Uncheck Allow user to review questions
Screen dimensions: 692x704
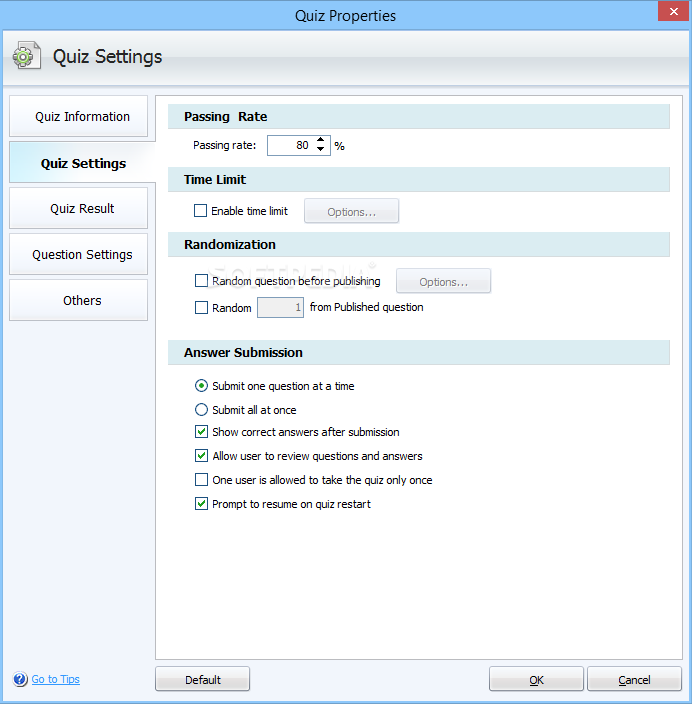coord(201,456)
